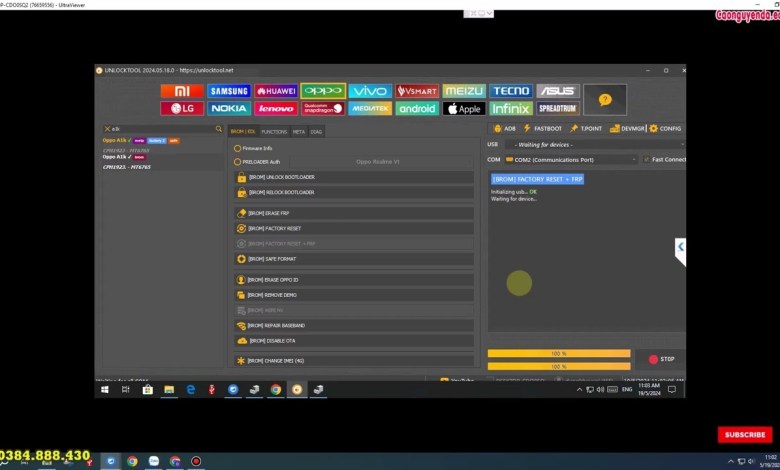The image size is (780, 470).
Task: Switch to the FUNCTIONS tab
Action: (x=274, y=132)
